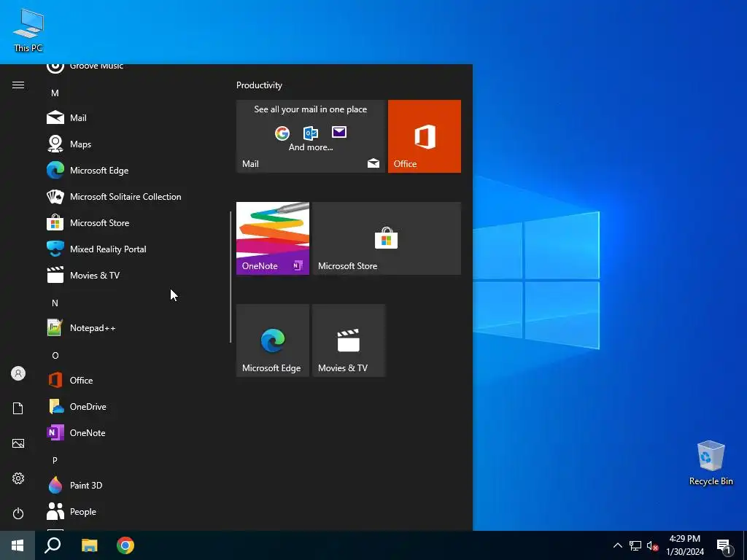Launch Google Chrome from the taskbar
This screenshot has width=747, height=560.
(125, 545)
